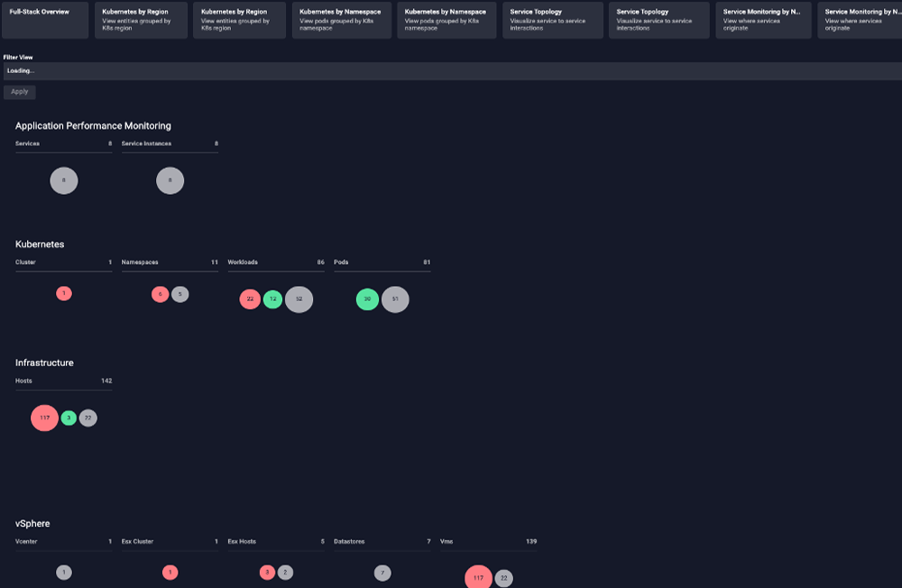Select the gray Hosts bubble showing 22
The height and width of the screenshot is (588, 902).
click(88, 418)
